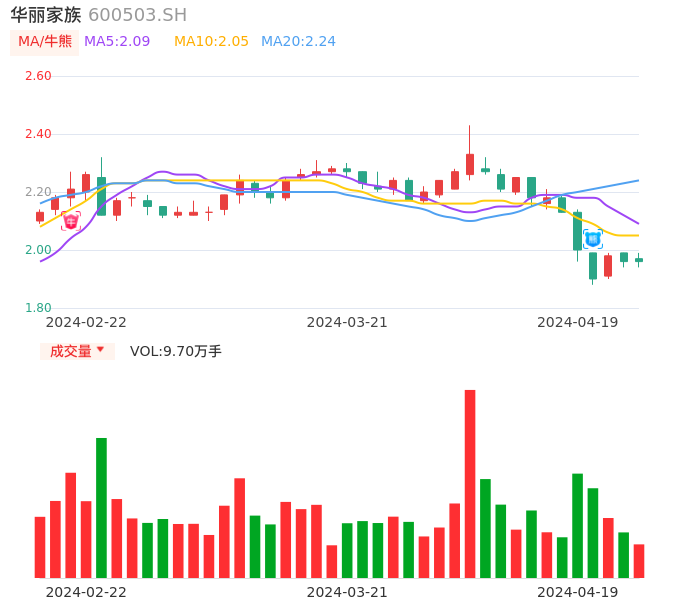This screenshot has height=606, width=686.
Task: Click the stock name 华丽家族
Action: click(46, 15)
